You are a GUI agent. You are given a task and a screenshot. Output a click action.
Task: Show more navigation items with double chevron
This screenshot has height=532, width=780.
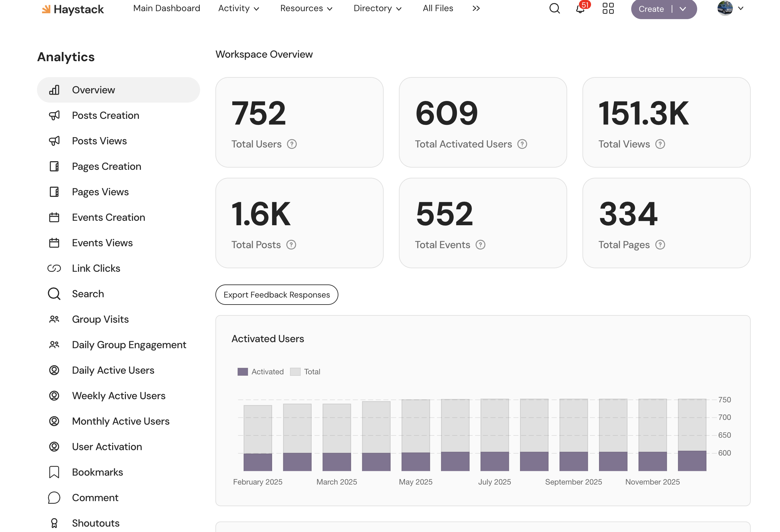pyautogui.click(x=476, y=8)
